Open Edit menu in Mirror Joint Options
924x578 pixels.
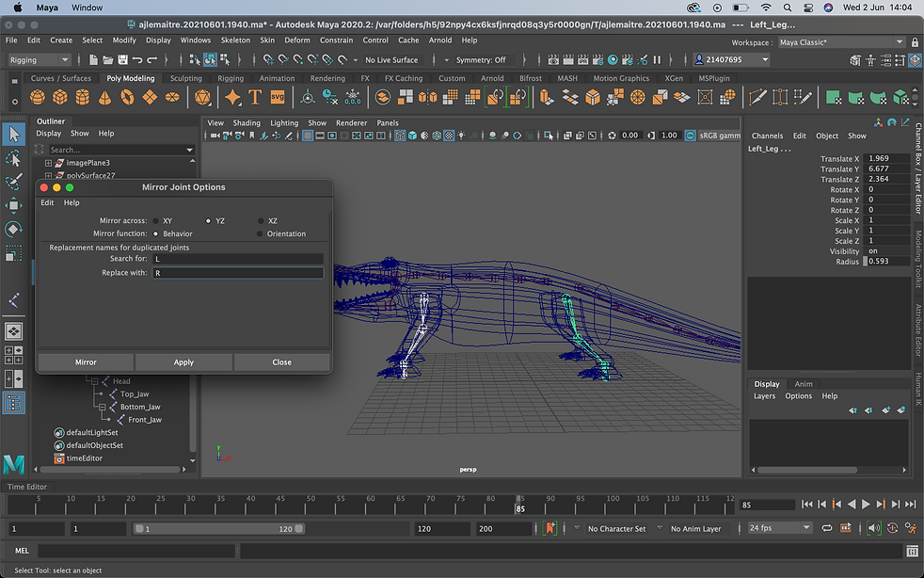(x=47, y=202)
